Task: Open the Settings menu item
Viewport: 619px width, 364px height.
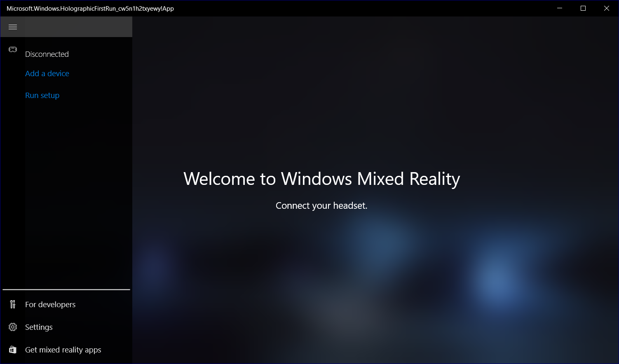Action: coord(66,327)
